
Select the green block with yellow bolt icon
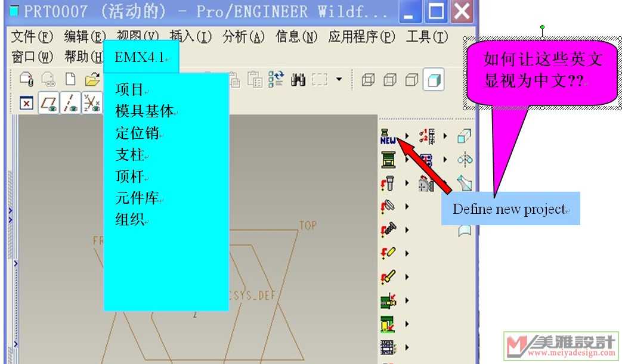[x=388, y=301]
